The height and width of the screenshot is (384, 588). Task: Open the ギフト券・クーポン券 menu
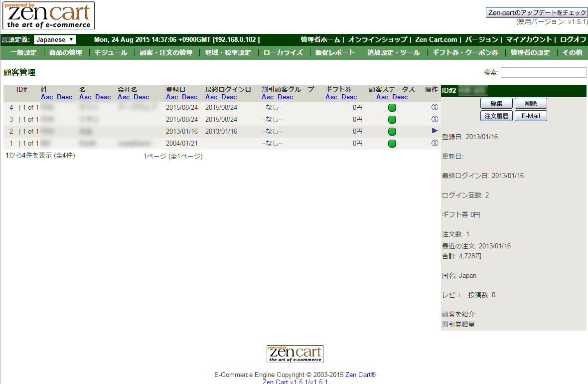point(465,52)
